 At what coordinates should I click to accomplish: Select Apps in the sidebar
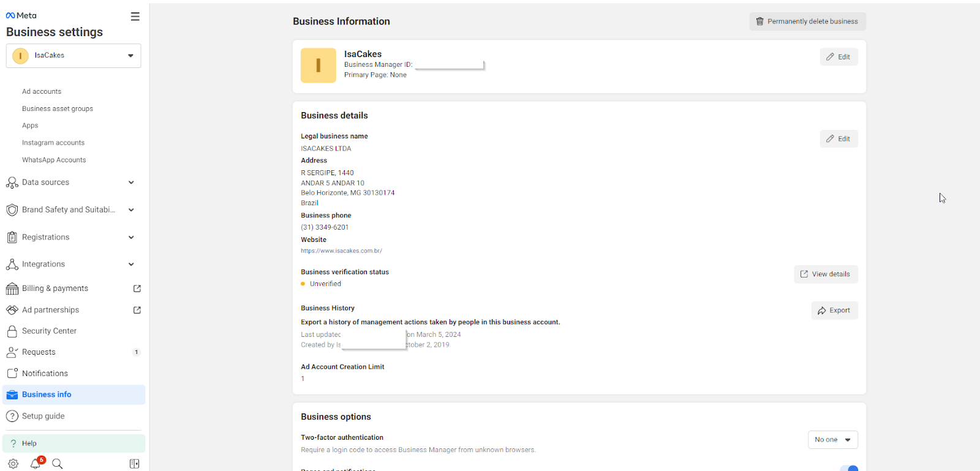(30, 126)
